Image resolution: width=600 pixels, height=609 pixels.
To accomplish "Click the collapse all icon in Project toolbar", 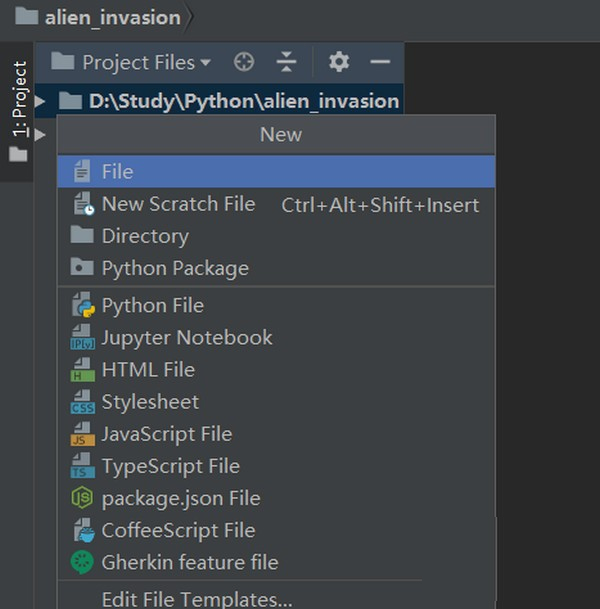I will [x=287, y=62].
